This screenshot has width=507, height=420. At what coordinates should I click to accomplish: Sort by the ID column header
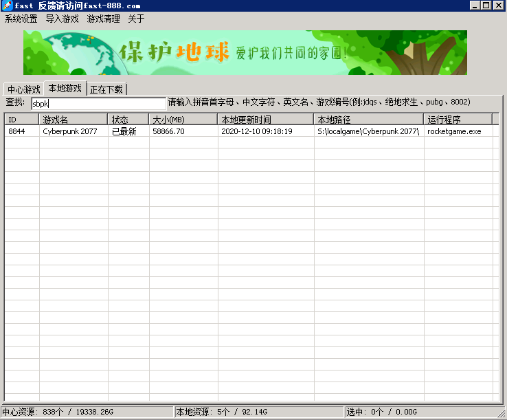point(22,120)
